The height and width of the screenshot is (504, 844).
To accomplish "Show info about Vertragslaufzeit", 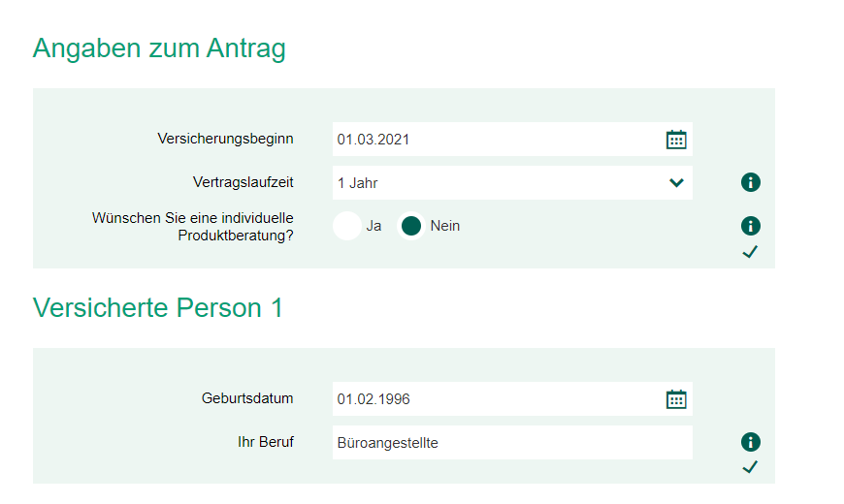I will coord(750,182).
